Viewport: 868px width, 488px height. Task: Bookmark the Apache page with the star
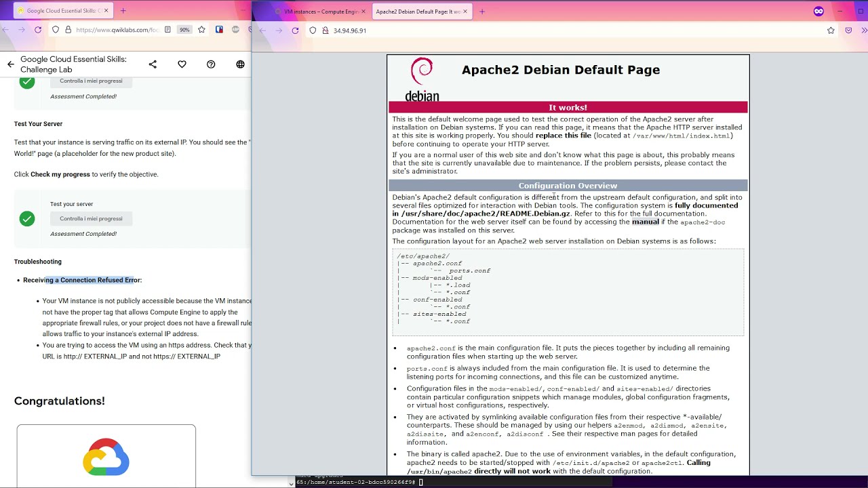831,30
